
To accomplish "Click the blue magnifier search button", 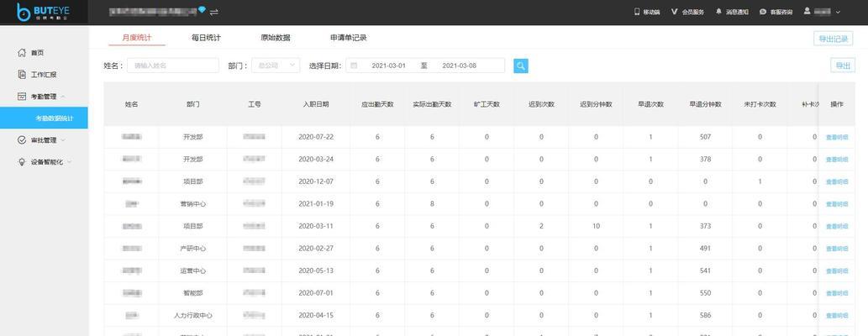I will point(521,66).
